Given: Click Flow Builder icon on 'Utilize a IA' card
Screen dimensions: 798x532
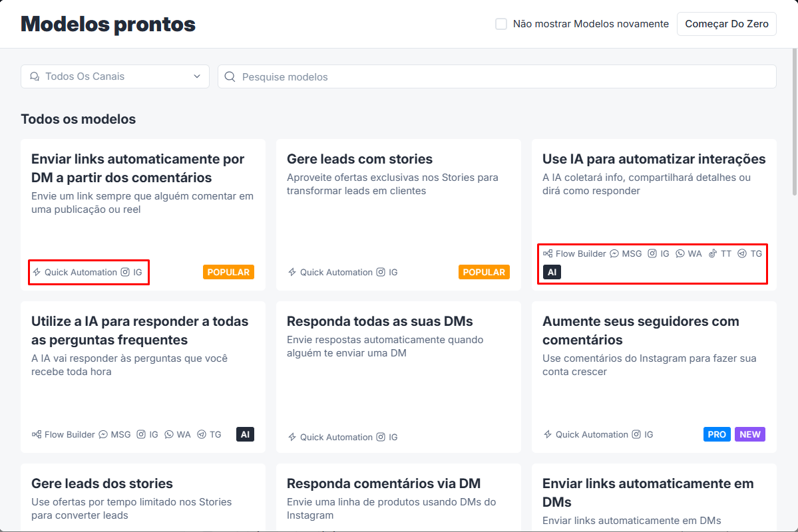Looking at the screenshot, I should (x=37, y=434).
